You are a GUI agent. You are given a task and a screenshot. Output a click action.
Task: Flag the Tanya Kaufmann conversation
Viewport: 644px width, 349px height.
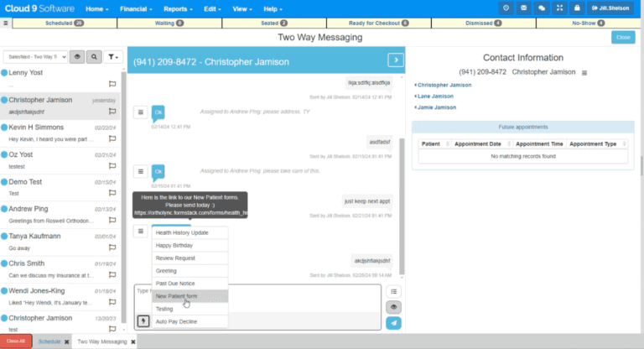(x=112, y=247)
